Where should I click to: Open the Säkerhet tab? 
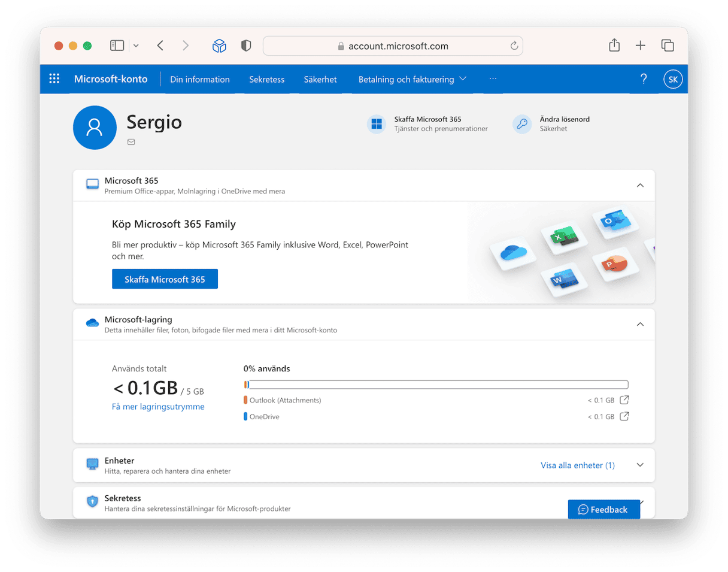tap(320, 79)
